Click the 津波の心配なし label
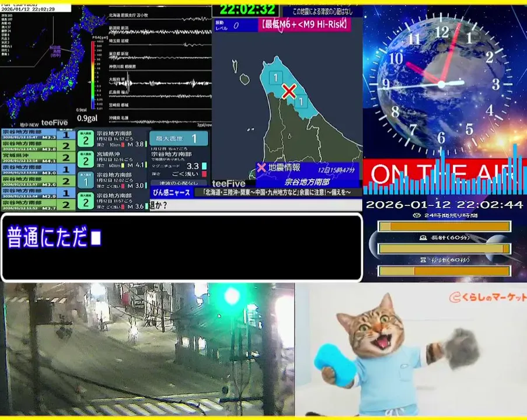527x420 pixels. (x=179, y=183)
